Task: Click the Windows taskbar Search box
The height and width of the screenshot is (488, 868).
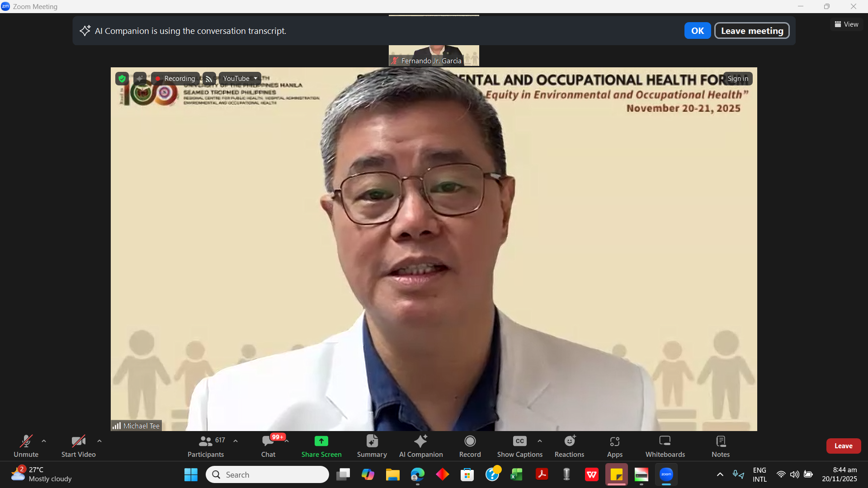Action: 267,474
